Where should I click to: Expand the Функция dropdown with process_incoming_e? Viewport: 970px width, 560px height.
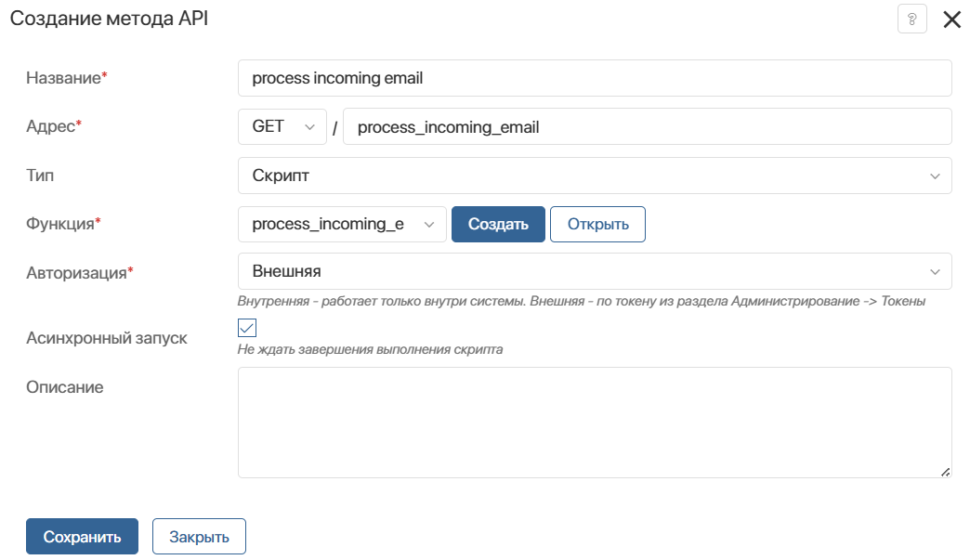342,224
